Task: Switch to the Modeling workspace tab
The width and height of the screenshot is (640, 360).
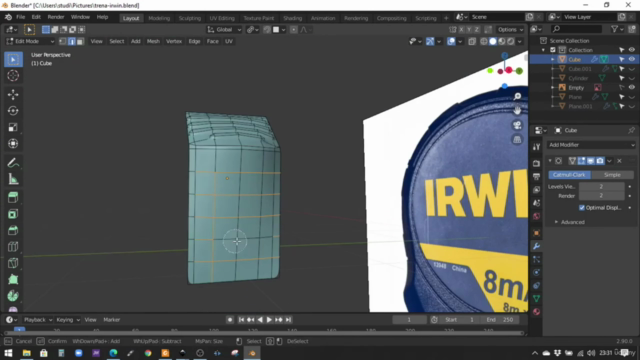Action: click(x=159, y=18)
